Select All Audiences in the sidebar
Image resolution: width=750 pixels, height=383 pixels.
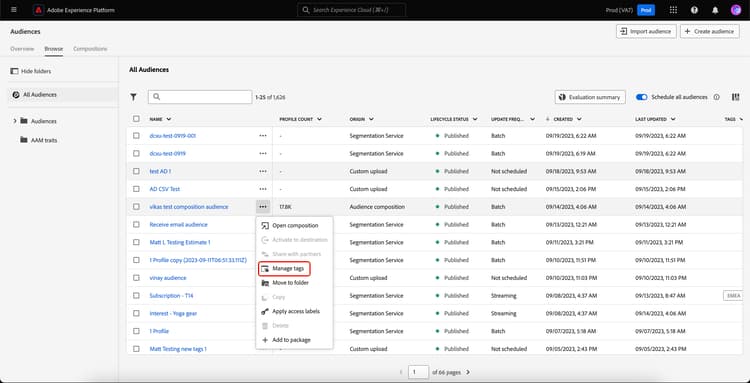pyautogui.click(x=63, y=95)
